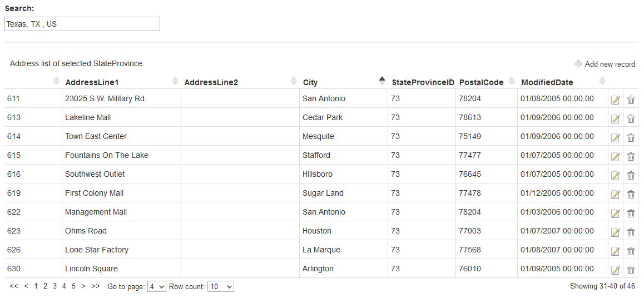Open the Go to page dropdown
The image size is (644, 298).
[x=156, y=286]
